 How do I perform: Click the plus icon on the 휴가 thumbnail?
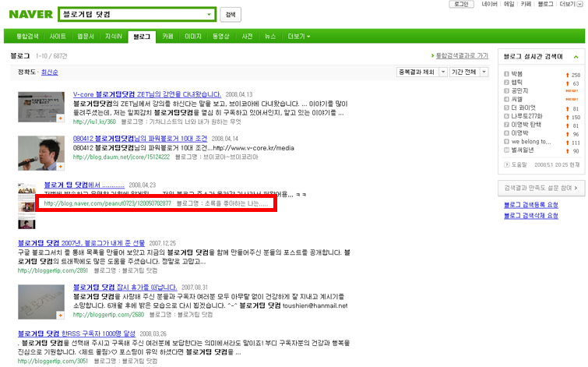point(60,316)
